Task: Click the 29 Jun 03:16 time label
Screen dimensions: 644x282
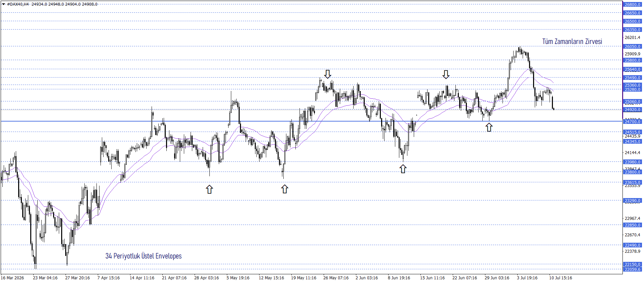Action: [497, 278]
